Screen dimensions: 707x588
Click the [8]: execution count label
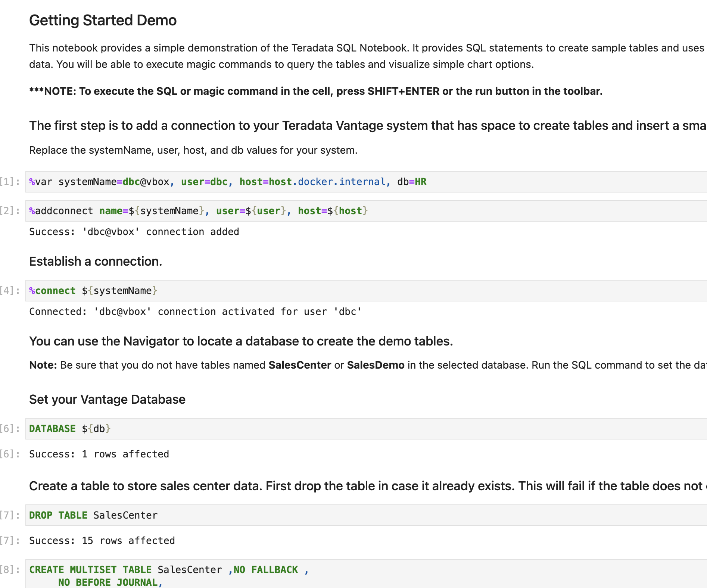pos(9,569)
